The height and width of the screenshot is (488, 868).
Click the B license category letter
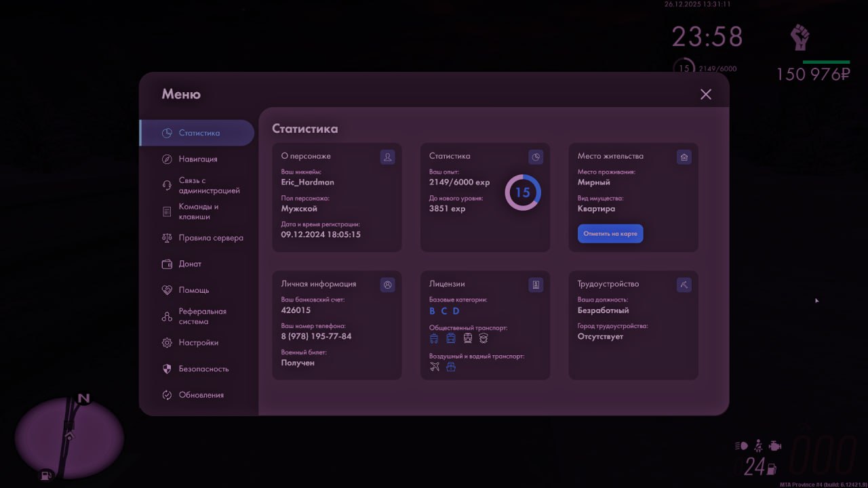point(433,311)
